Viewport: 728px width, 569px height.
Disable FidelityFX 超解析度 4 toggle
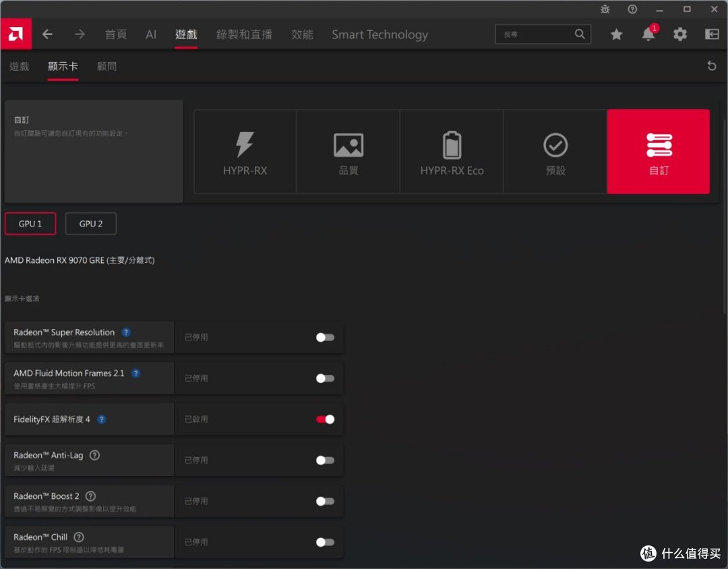(x=325, y=419)
